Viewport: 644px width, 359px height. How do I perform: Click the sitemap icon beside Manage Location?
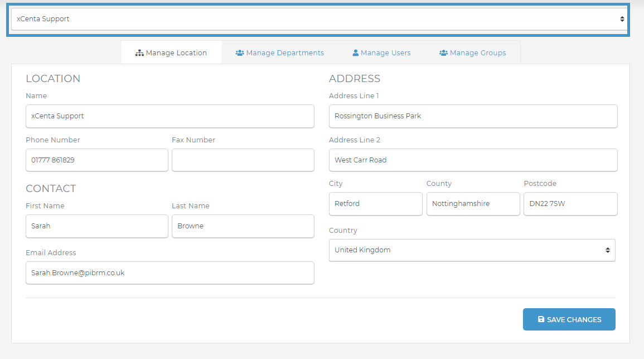pyautogui.click(x=139, y=53)
